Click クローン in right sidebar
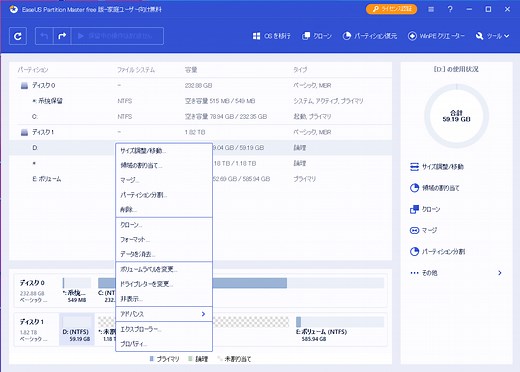 pyautogui.click(x=425, y=209)
